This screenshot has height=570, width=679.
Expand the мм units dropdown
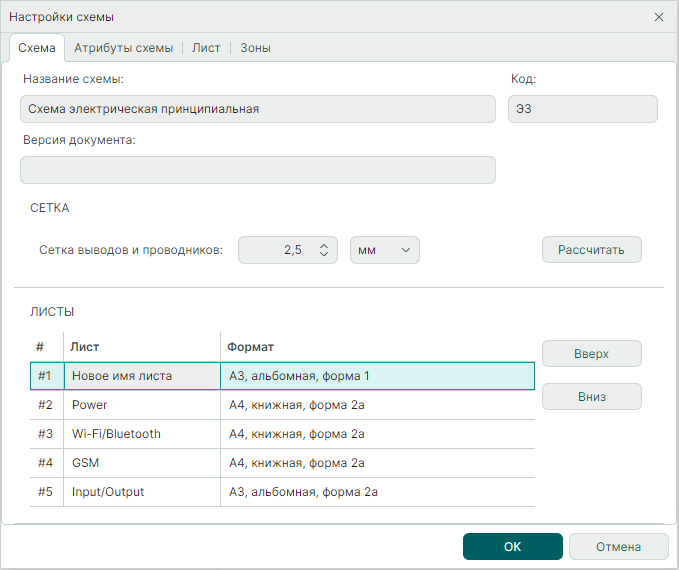(385, 250)
